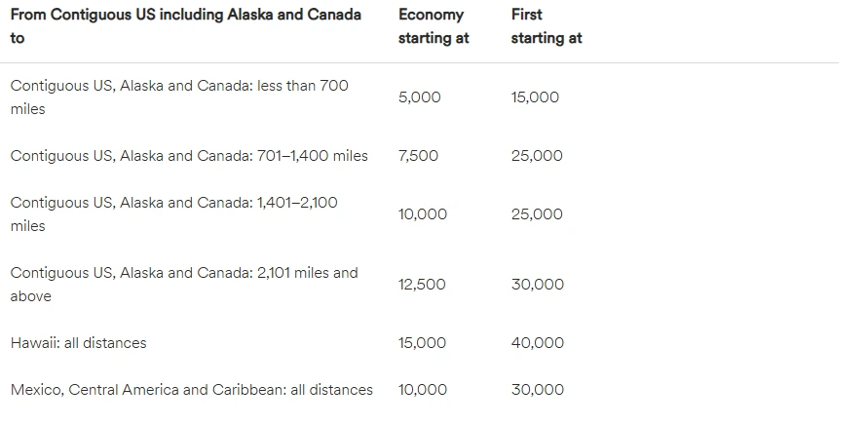Viewport: 868px width, 425px height.
Task: Click the '2,101 miles and above' row label
Action: [x=184, y=285]
